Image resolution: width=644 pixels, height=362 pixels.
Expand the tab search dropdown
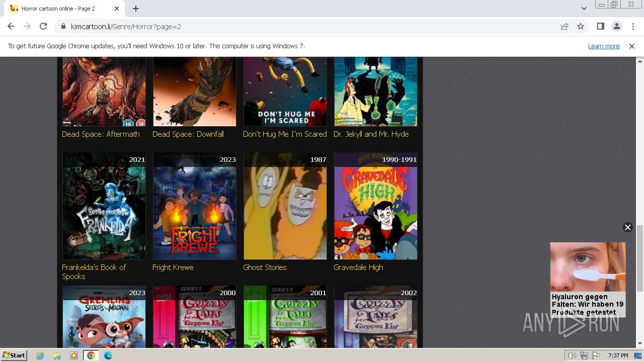(x=584, y=9)
